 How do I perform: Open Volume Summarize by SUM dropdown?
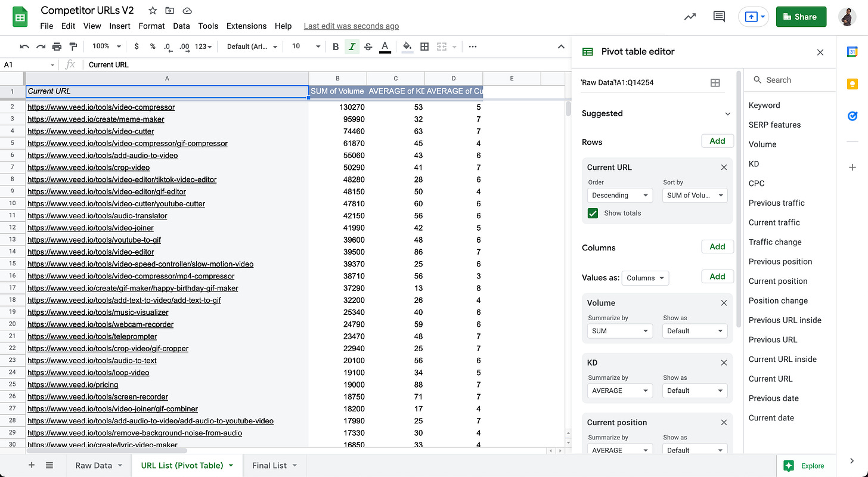click(x=620, y=331)
